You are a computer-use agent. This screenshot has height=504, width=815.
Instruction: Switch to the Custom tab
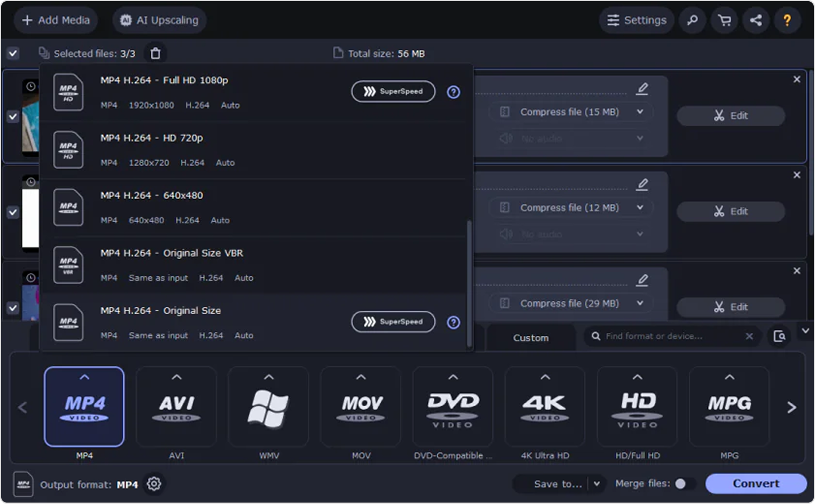point(530,338)
